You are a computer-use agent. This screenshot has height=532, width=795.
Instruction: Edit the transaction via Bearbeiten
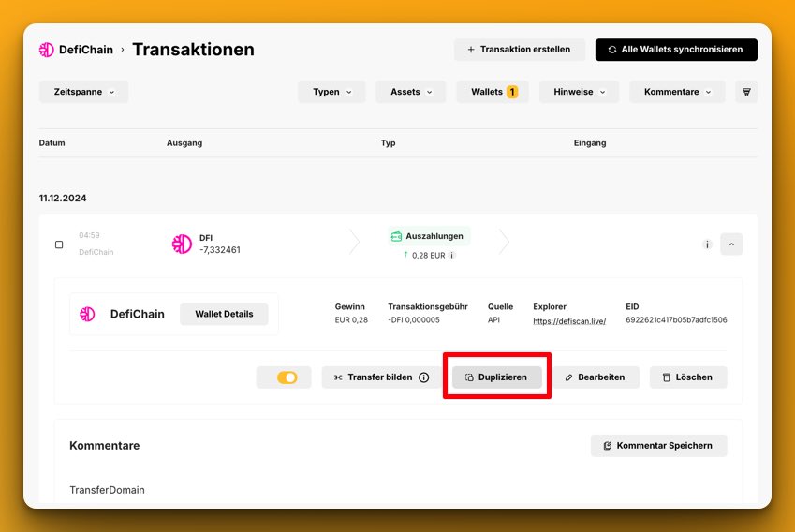(596, 377)
